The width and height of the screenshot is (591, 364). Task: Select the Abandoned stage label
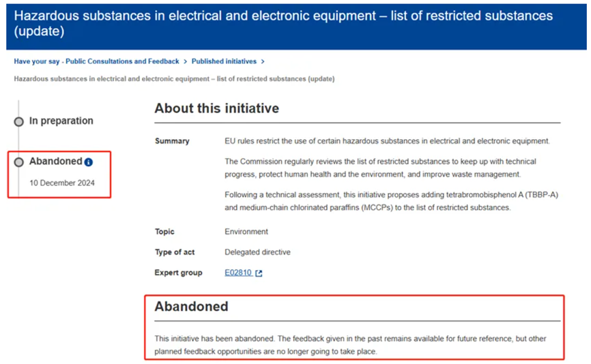click(x=56, y=161)
